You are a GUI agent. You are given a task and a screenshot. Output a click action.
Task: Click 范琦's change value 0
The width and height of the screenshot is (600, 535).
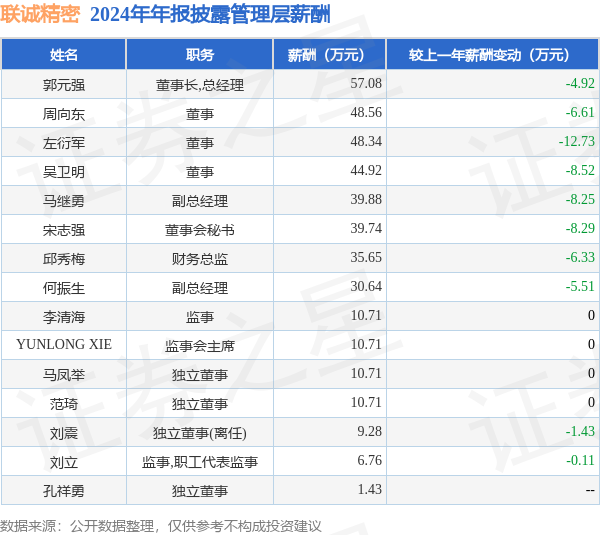click(x=591, y=403)
